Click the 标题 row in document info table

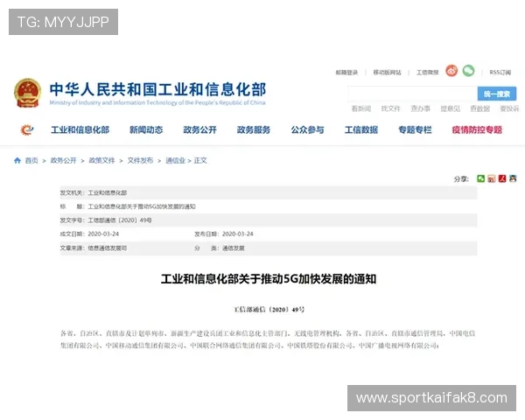(269, 206)
